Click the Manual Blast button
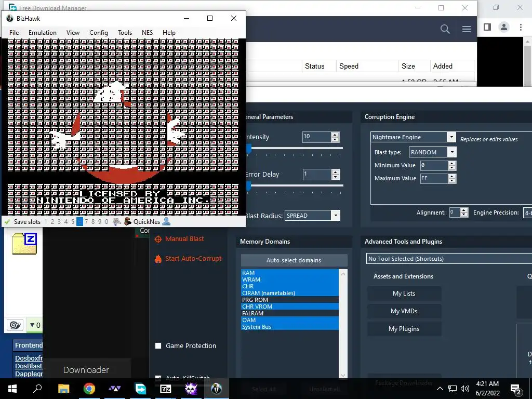 tap(184, 239)
